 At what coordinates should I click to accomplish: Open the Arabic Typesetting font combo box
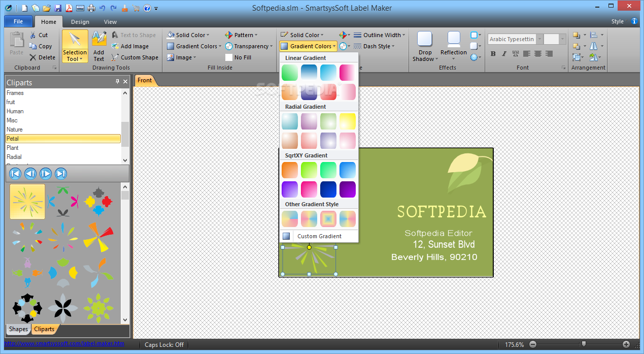pos(515,39)
